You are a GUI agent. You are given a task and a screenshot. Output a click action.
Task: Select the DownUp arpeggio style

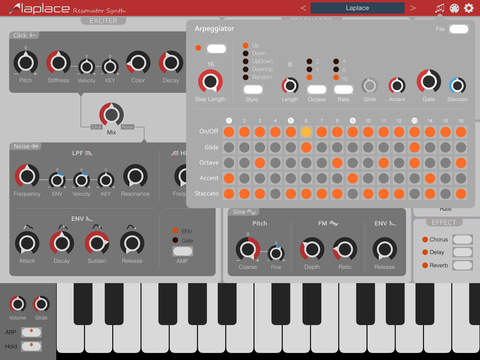pyautogui.click(x=246, y=69)
